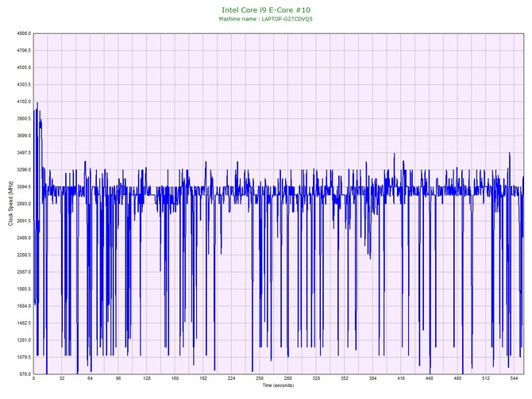Click the x-axis tick label 480
This screenshot has width=532, height=399.
tap(457, 378)
